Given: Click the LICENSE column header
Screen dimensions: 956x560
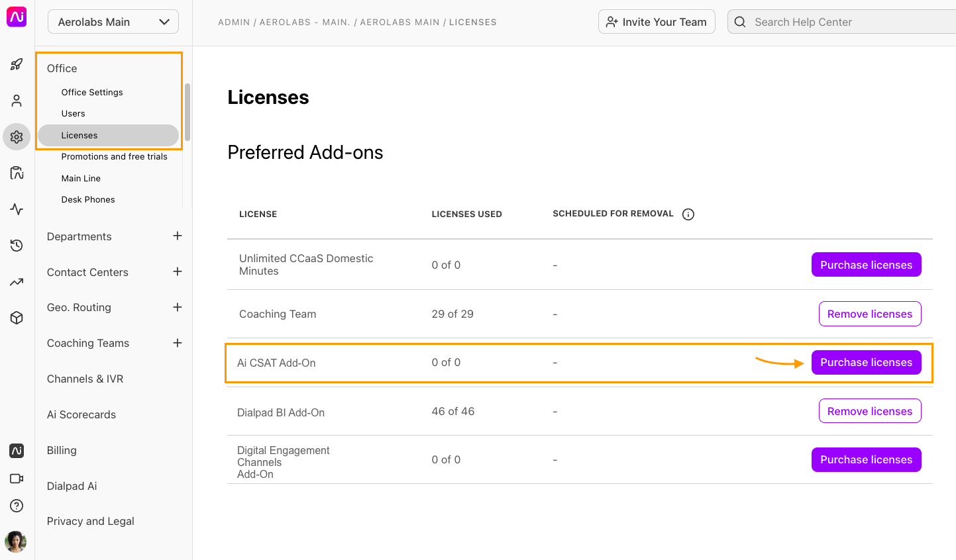Looking at the screenshot, I should pyautogui.click(x=258, y=214).
